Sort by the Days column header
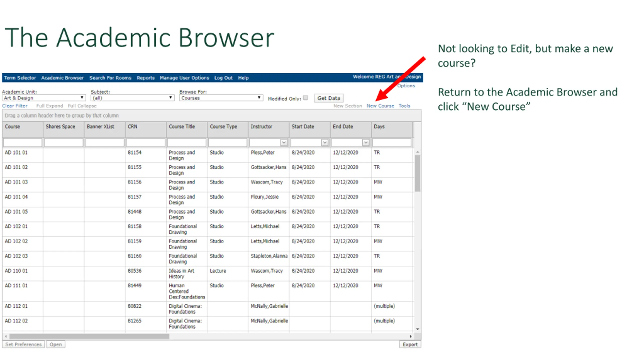This screenshot has height=362, width=644. tap(392, 129)
